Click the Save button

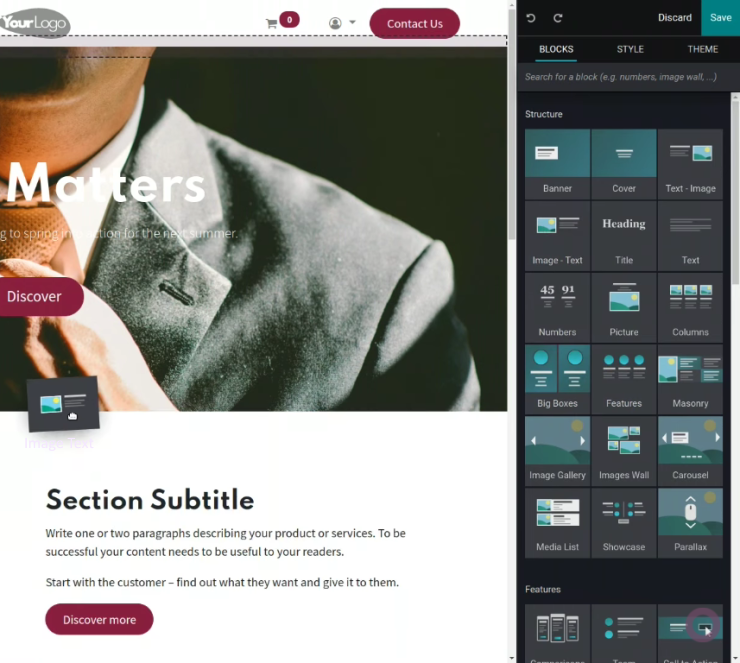pos(721,17)
